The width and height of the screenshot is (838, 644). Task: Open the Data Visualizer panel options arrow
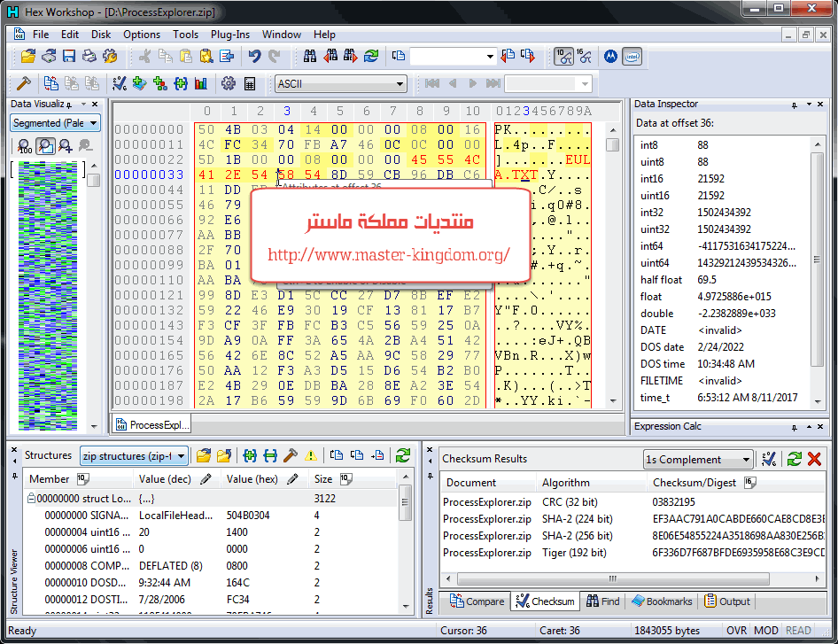tap(83, 105)
